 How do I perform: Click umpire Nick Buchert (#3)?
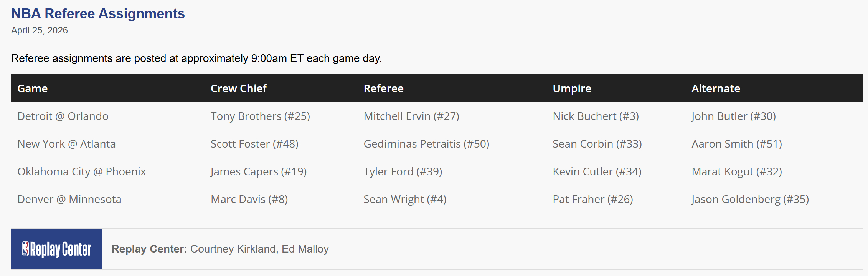coord(596,116)
